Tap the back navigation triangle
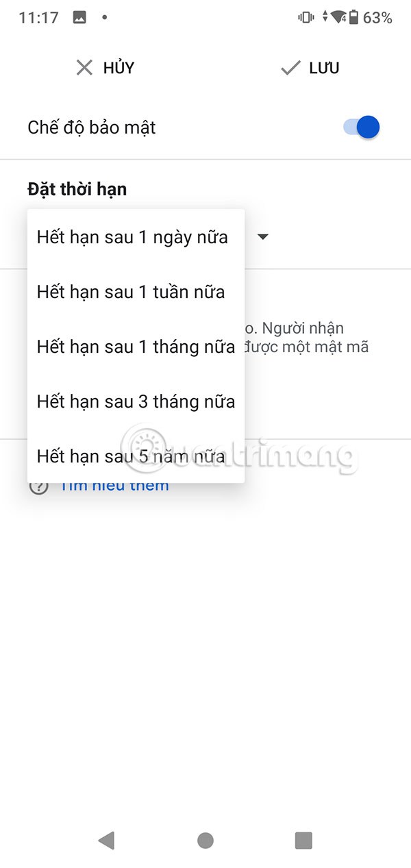This screenshot has height=868, width=411. (106, 839)
